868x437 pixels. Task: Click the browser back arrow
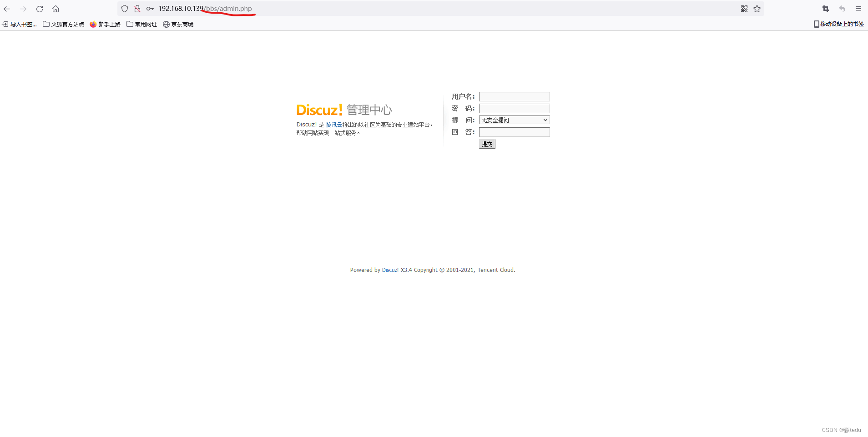[7, 9]
